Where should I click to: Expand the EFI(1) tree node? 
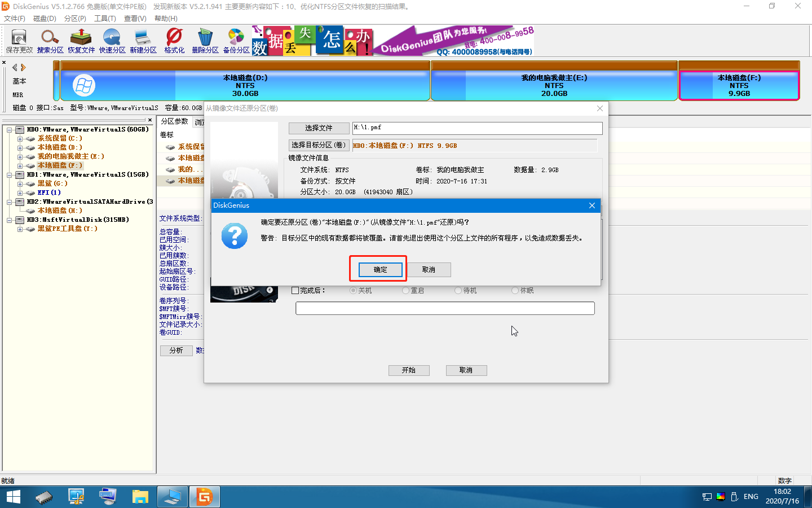(20, 193)
